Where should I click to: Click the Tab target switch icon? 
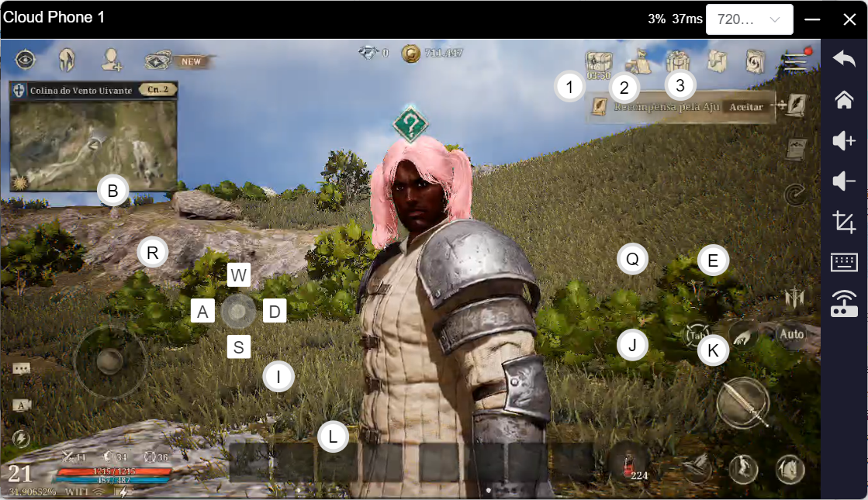(x=696, y=335)
